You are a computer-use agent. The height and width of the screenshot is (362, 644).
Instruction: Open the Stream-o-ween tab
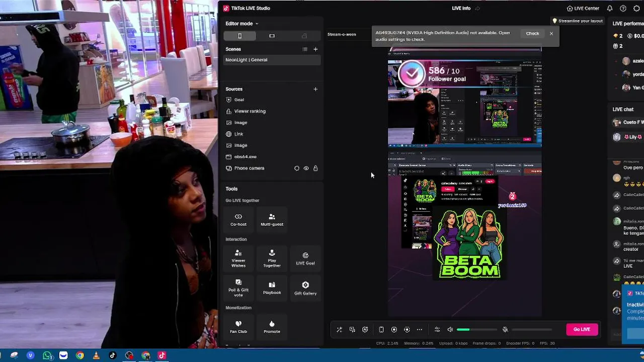point(342,34)
